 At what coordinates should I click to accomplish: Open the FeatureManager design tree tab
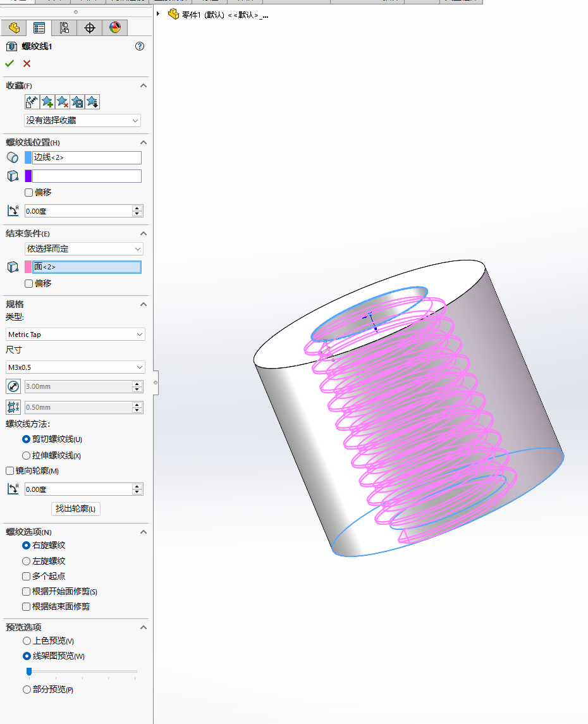[x=14, y=28]
